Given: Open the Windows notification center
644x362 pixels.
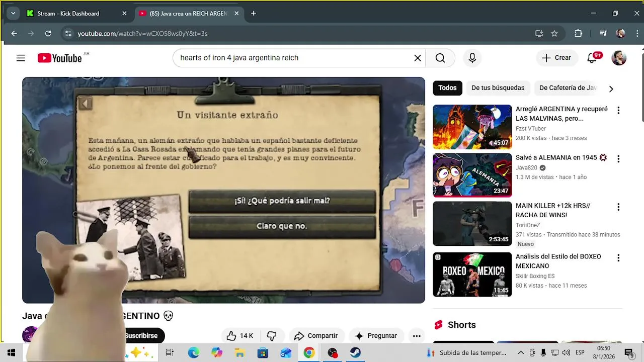Looking at the screenshot, I should tap(628, 353).
